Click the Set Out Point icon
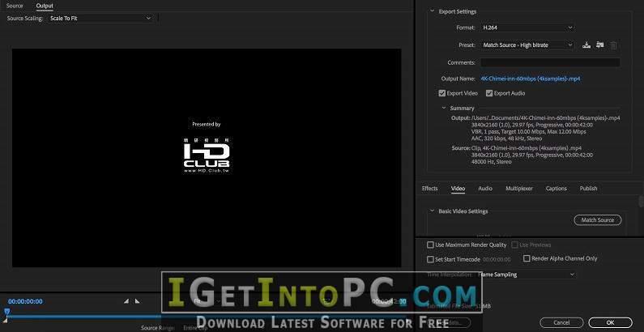The width and height of the screenshot is (644, 332). (137, 301)
